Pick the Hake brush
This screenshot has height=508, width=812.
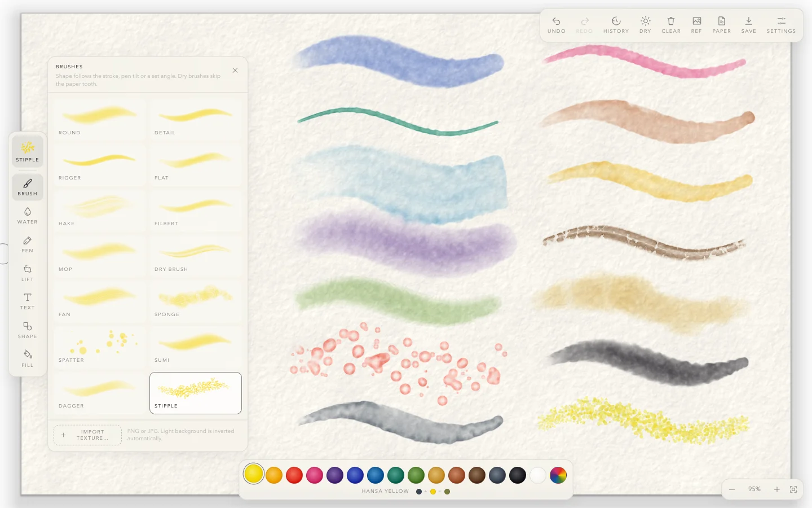point(99,210)
